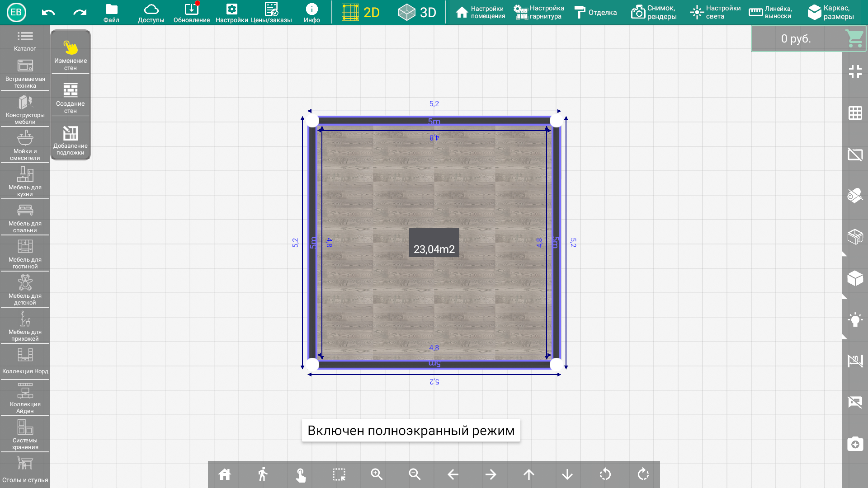Viewport: 868px width, 488px height.
Task: Take a snapshot with camera-plus icon
Action: [855, 444]
